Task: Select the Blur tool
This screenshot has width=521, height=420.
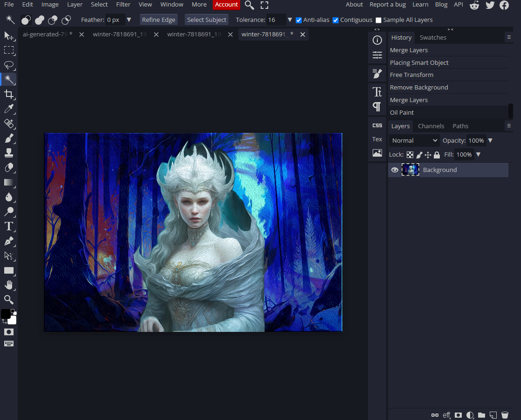Action: [x=9, y=197]
